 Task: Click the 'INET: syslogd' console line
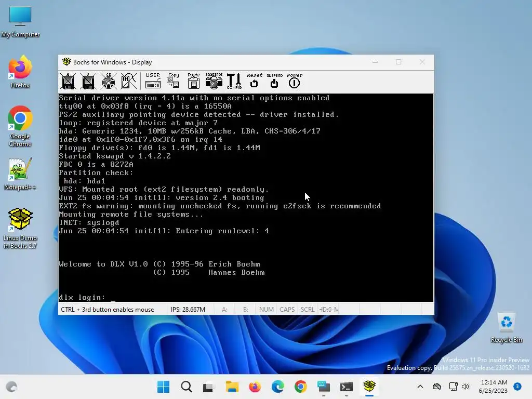[x=89, y=222]
